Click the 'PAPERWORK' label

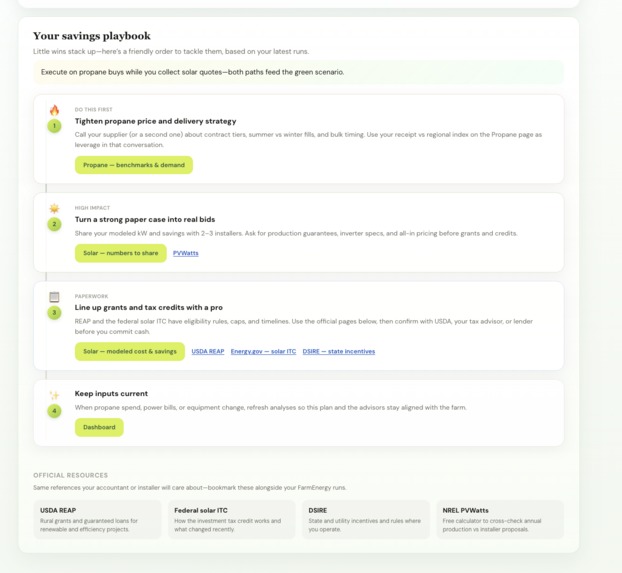click(92, 296)
